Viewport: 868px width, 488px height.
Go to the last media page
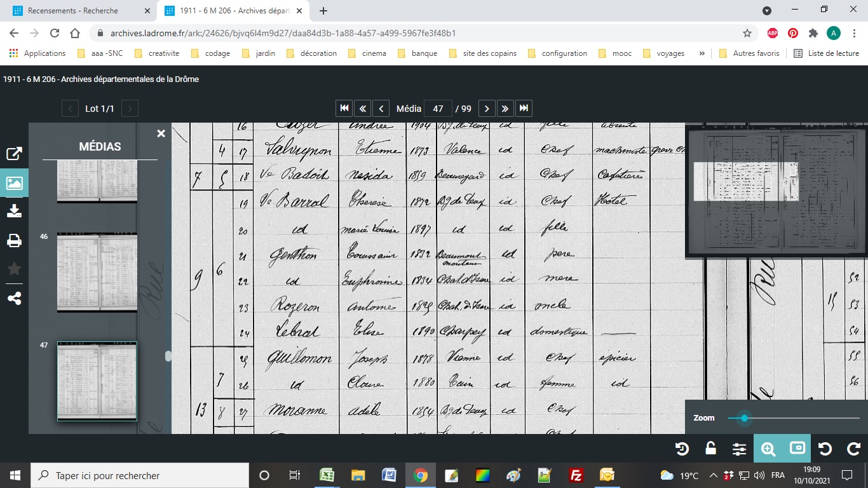tap(524, 109)
